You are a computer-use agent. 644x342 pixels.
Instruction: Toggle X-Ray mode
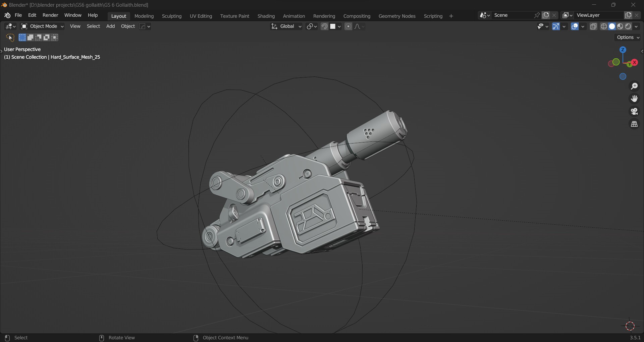click(594, 26)
